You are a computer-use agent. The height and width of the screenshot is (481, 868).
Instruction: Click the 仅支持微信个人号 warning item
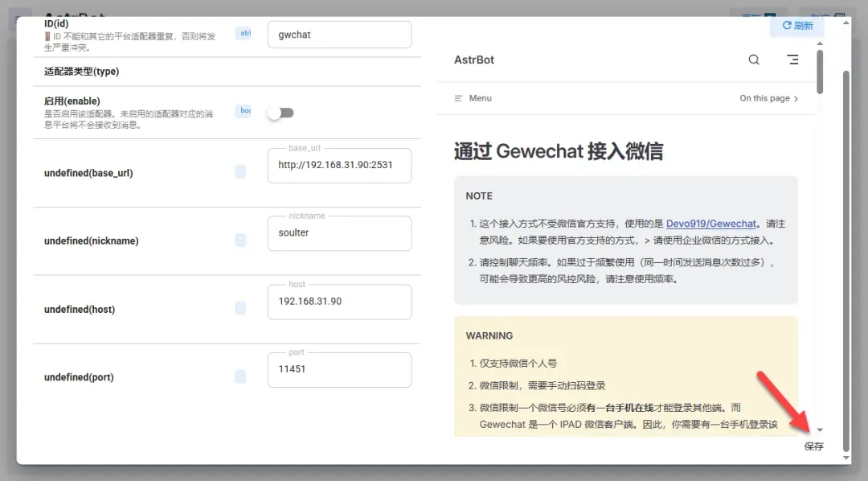coord(518,364)
